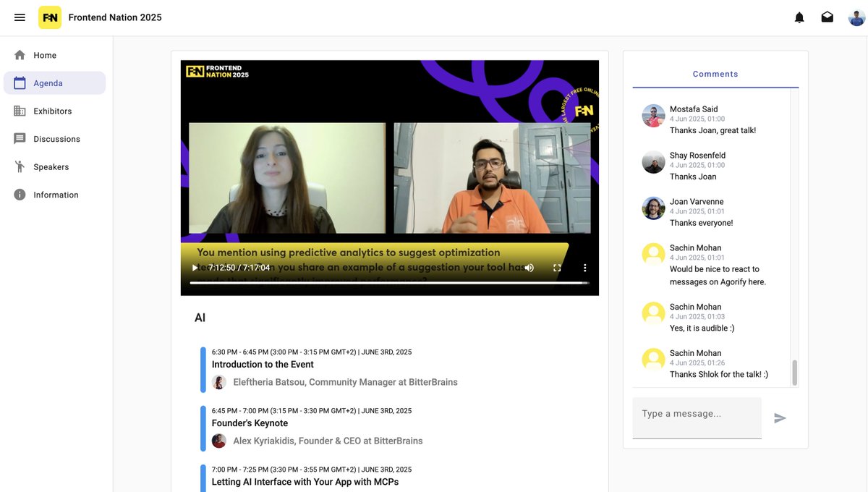Click Mostafa Said's name in comments

[694, 109]
